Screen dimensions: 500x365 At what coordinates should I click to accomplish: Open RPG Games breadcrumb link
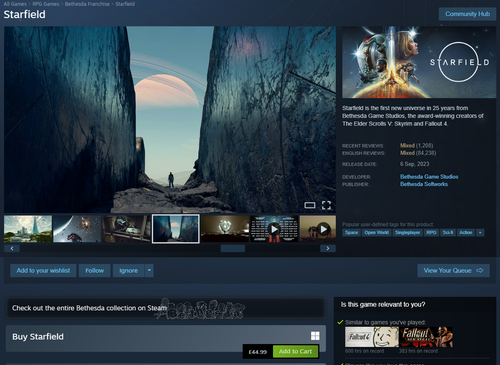(46, 4)
